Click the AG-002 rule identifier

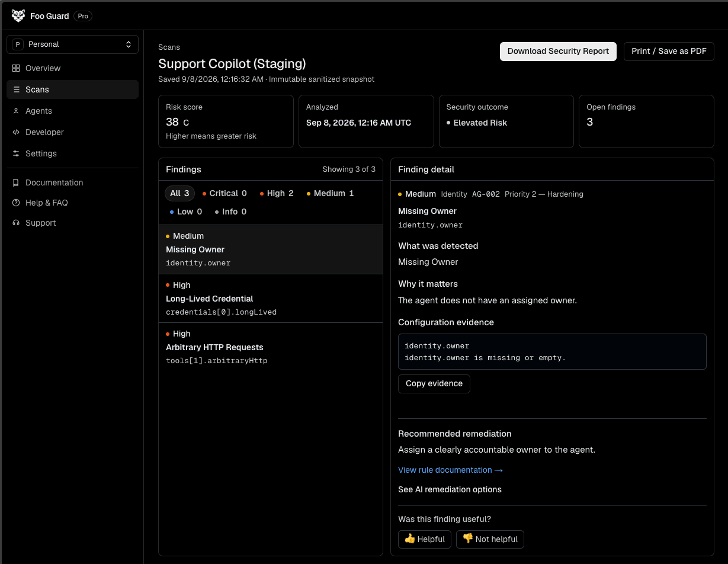(x=486, y=194)
